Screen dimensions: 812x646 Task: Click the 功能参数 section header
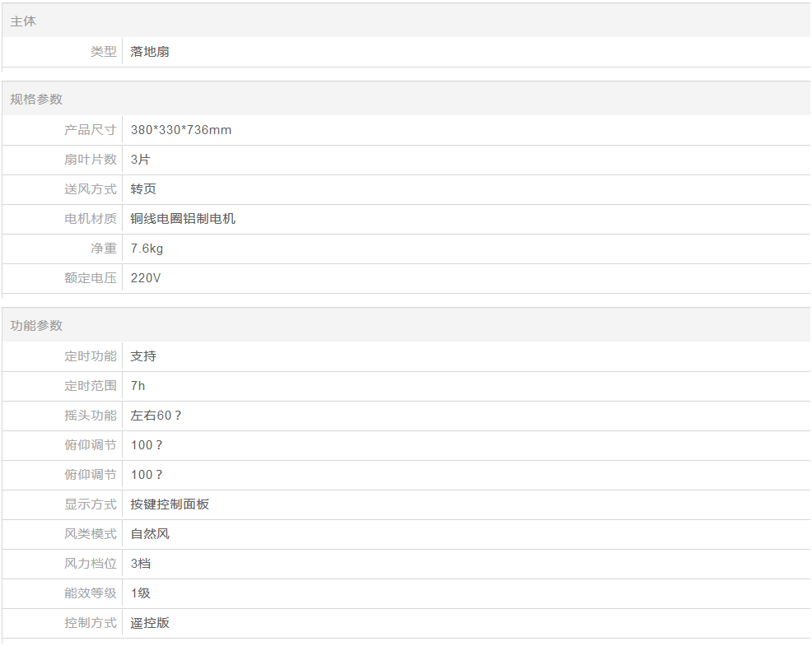(36, 326)
